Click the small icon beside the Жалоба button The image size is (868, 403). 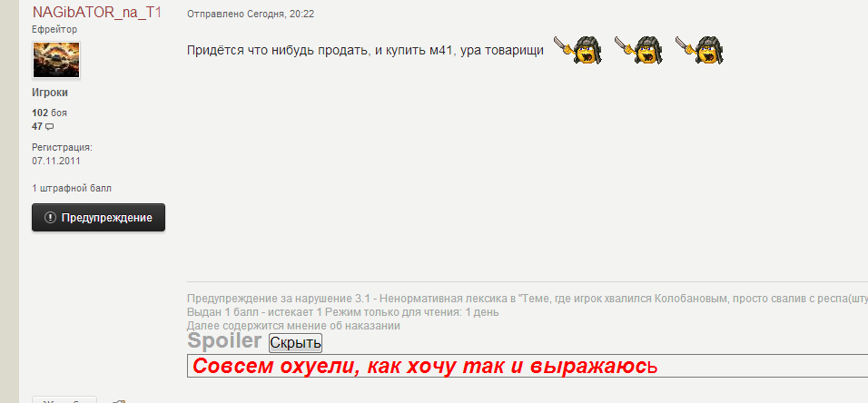118,401
